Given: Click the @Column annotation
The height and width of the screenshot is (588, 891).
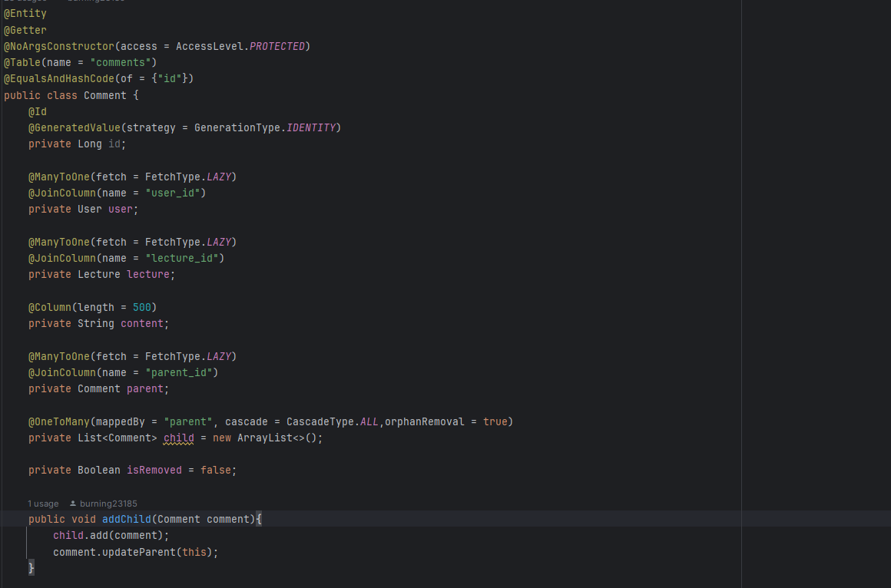Looking at the screenshot, I should [50, 307].
